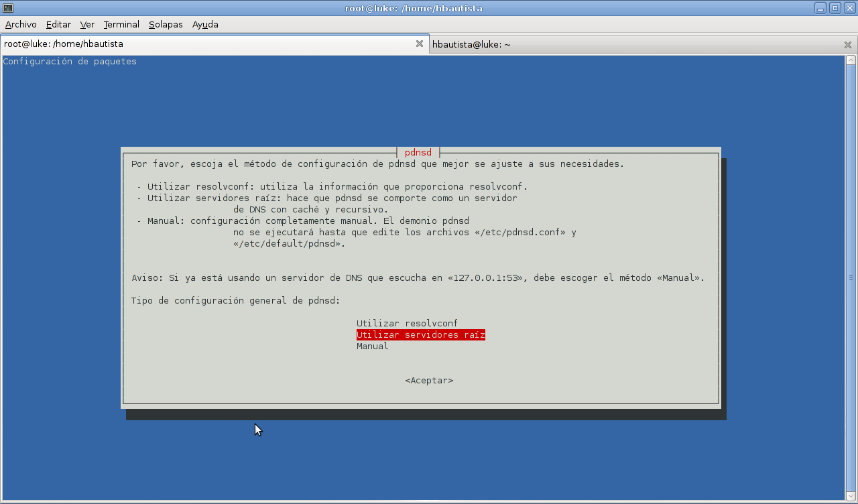The height and width of the screenshot is (504, 858).
Task: Open the Ver menu
Action: (x=87, y=24)
